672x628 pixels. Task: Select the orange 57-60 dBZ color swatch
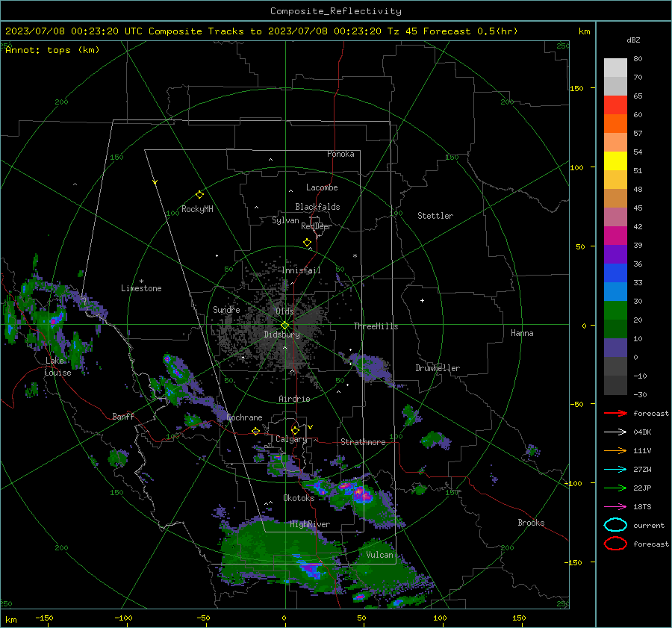click(x=615, y=124)
